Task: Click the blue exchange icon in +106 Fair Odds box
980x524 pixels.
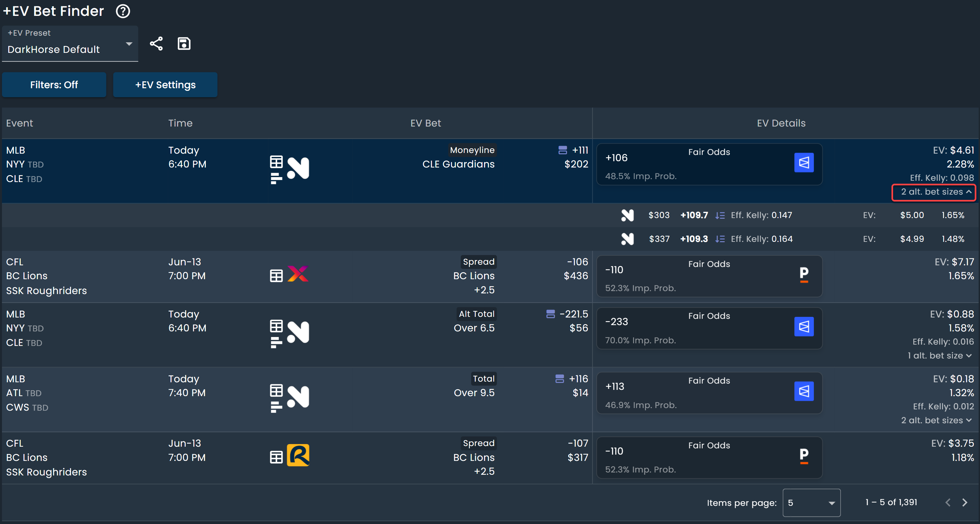Action: pyautogui.click(x=804, y=163)
